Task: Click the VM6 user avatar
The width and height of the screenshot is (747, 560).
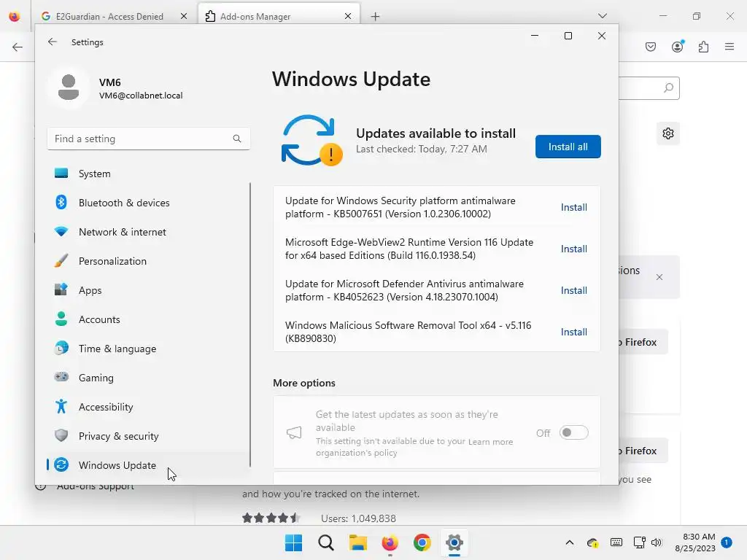Action: 69,87
